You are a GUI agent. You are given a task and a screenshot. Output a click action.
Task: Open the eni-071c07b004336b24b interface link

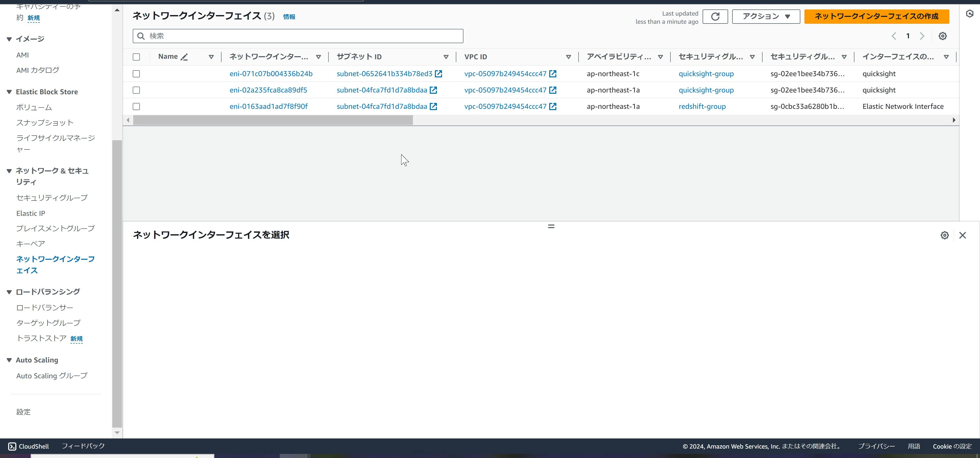pos(271,74)
